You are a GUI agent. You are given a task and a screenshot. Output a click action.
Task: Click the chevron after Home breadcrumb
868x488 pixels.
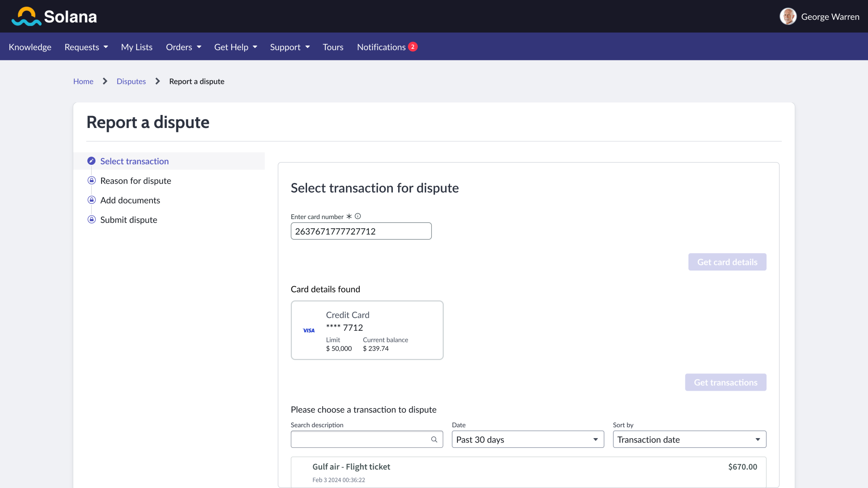point(105,81)
